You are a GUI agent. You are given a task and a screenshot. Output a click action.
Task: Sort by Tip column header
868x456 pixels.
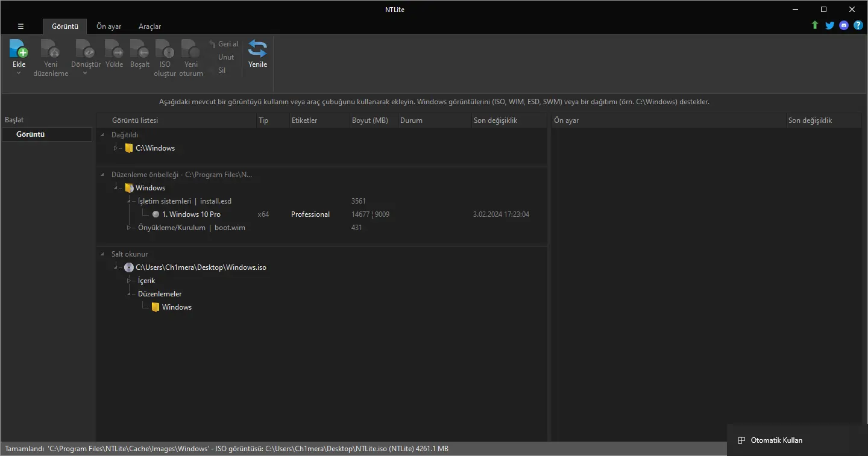click(x=273, y=120)
